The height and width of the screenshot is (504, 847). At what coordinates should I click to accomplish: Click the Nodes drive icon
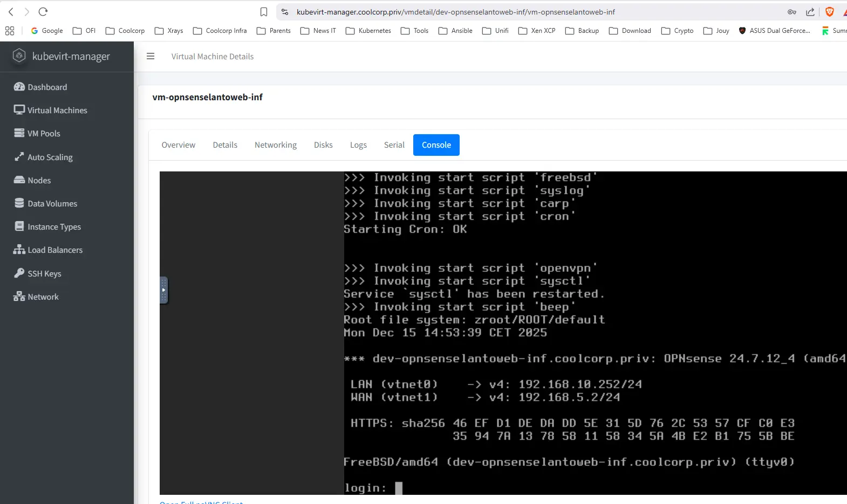pyautogui.click(x=19, y=180)
